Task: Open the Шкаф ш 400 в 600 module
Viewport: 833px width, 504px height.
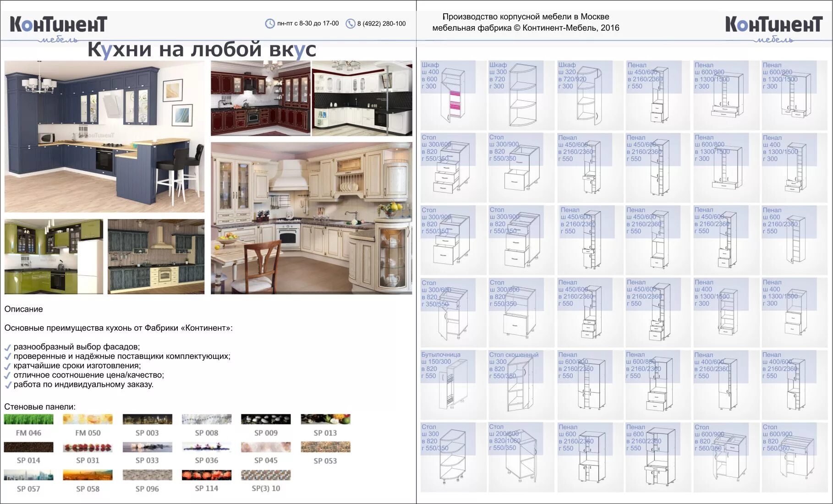Action: (454, 95)
